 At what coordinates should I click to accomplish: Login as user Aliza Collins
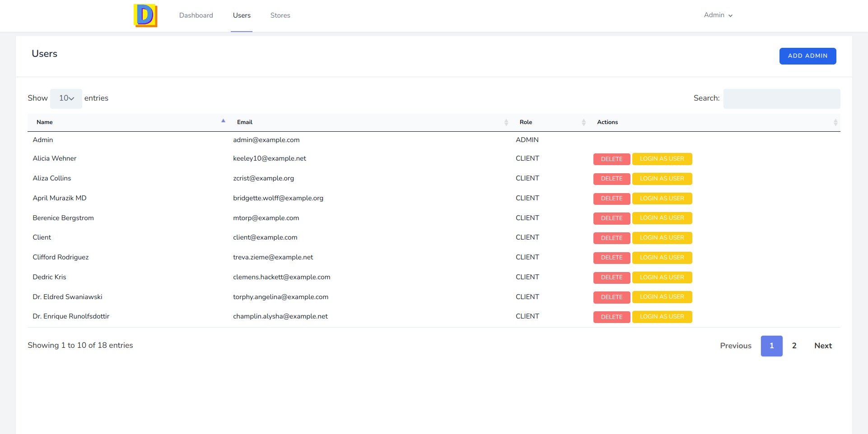pos(662,179)
